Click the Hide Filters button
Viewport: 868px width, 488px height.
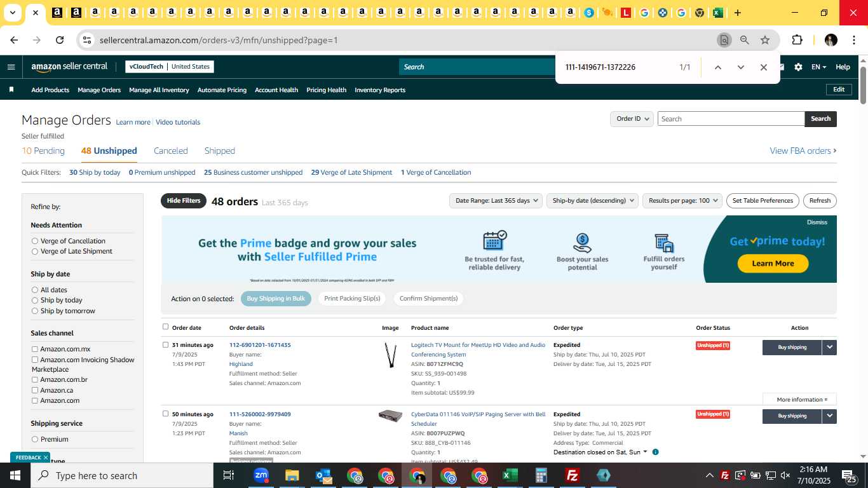184,201
